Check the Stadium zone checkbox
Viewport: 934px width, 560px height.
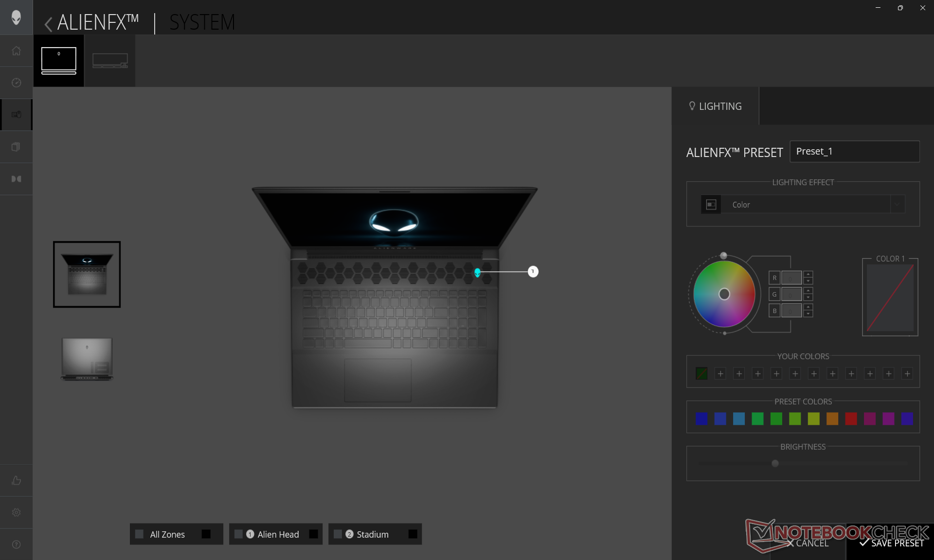(x=338, y=534)
